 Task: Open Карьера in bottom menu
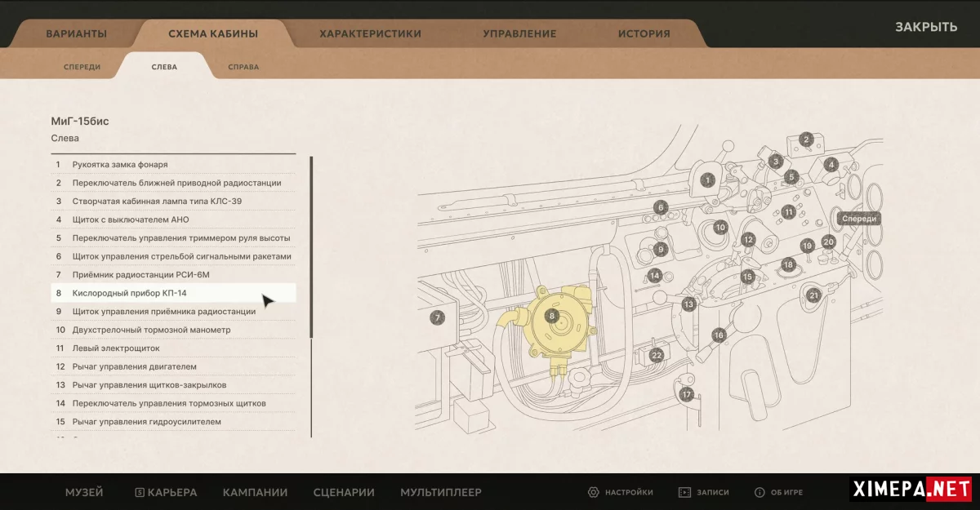[x=167, y=492]
